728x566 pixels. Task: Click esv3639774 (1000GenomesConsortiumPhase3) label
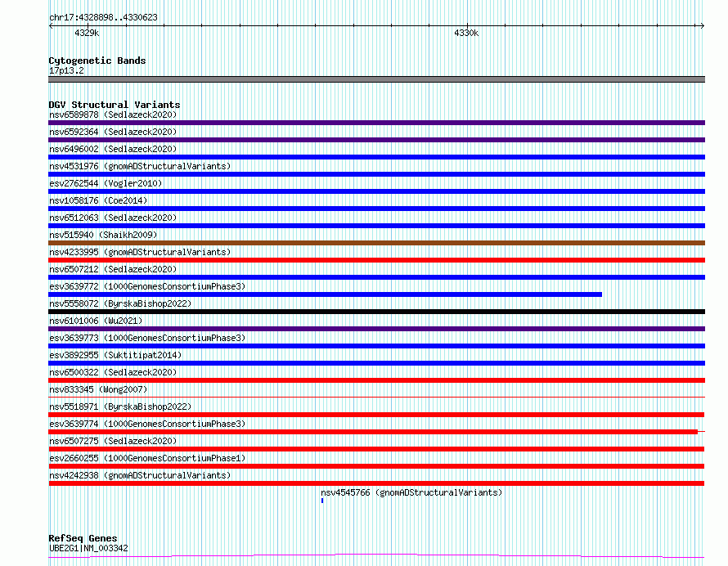click(147, 424)
